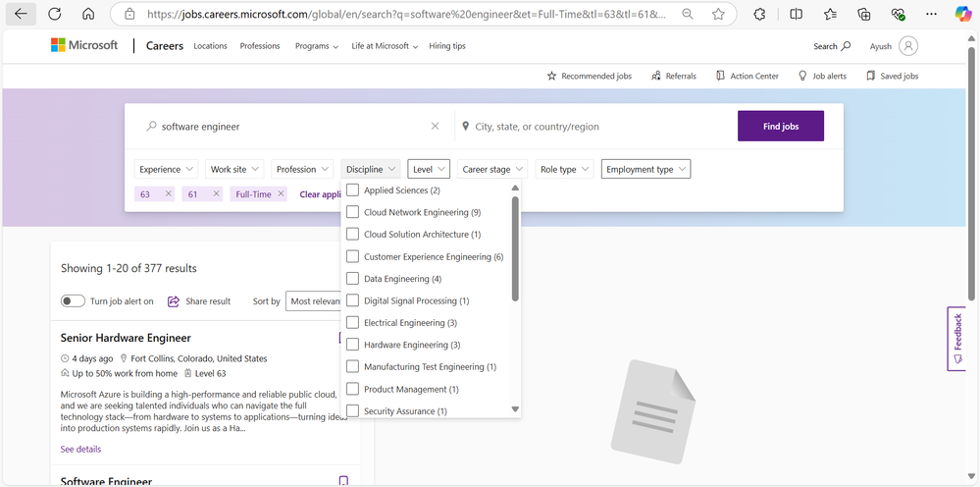
Task: Check the Security Assurance (1) box
Action: click(x=352, y=410)
